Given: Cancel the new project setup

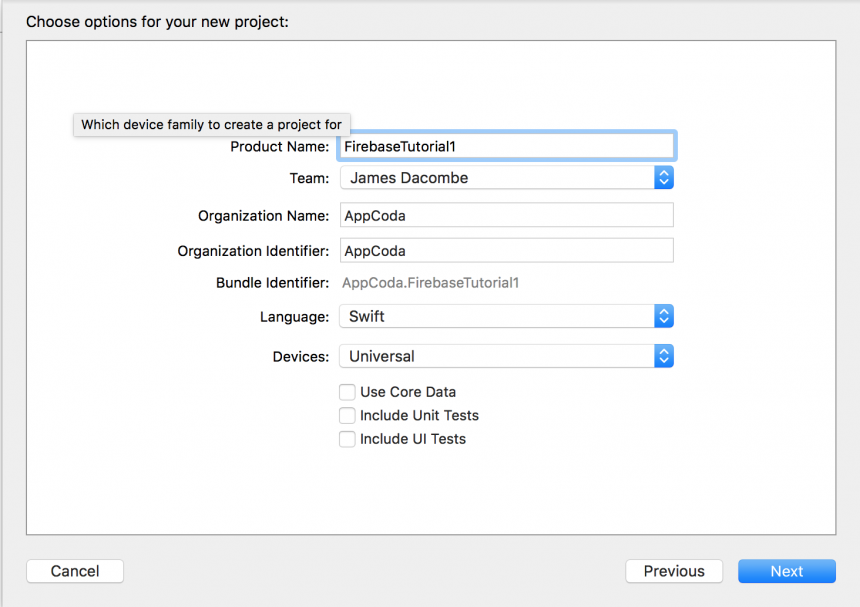Looking at the screenshot, I should (x=74, y=571).
